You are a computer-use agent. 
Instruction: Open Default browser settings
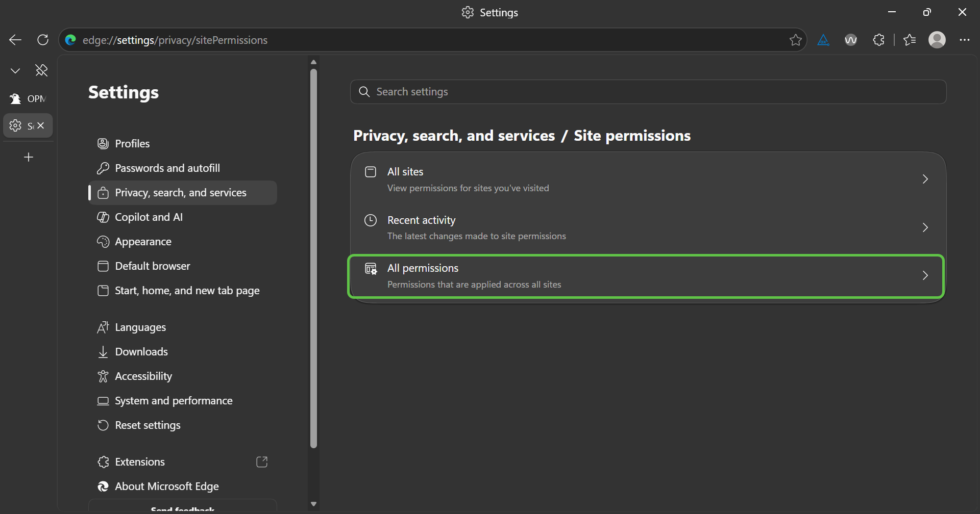[x=183, y=266]
